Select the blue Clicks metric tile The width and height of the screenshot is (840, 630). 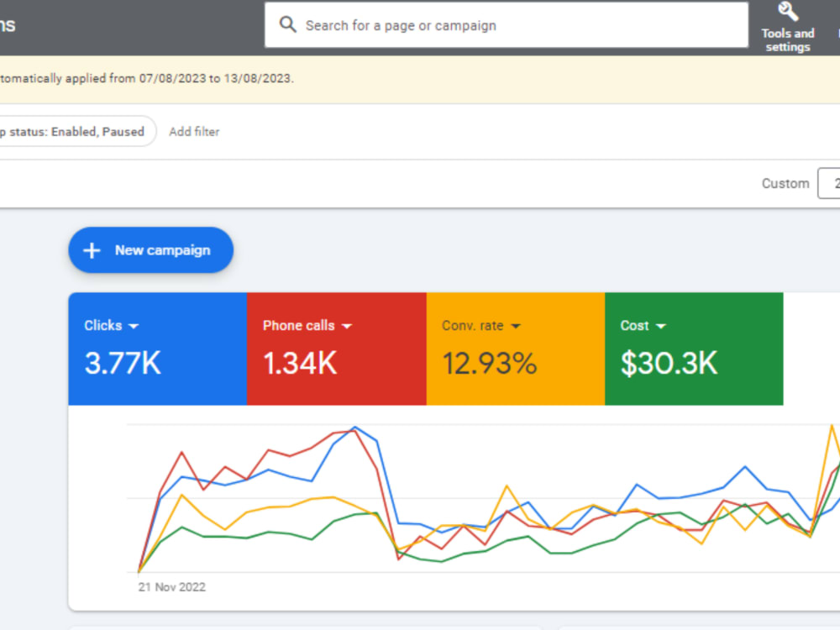(158, 349)
